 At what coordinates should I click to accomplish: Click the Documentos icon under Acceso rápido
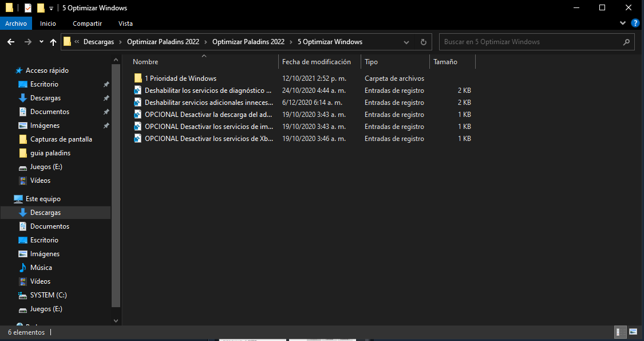click(23, 112)
